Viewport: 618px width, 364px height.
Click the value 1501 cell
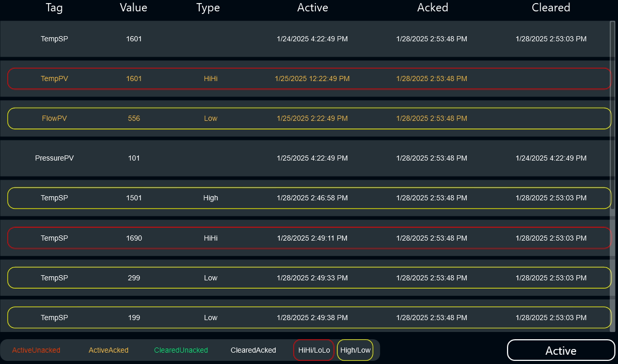pos(134,198)
